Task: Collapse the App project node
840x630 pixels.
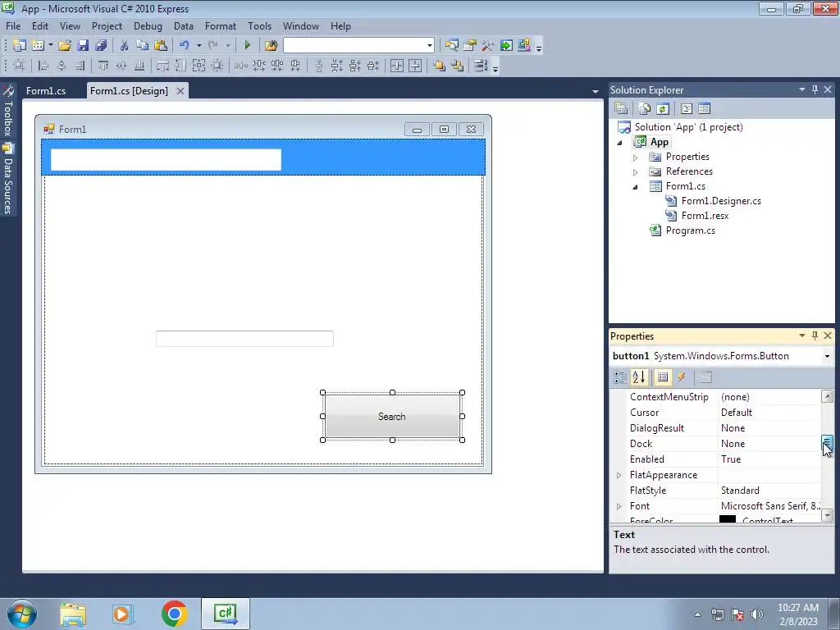Action: 620,143
